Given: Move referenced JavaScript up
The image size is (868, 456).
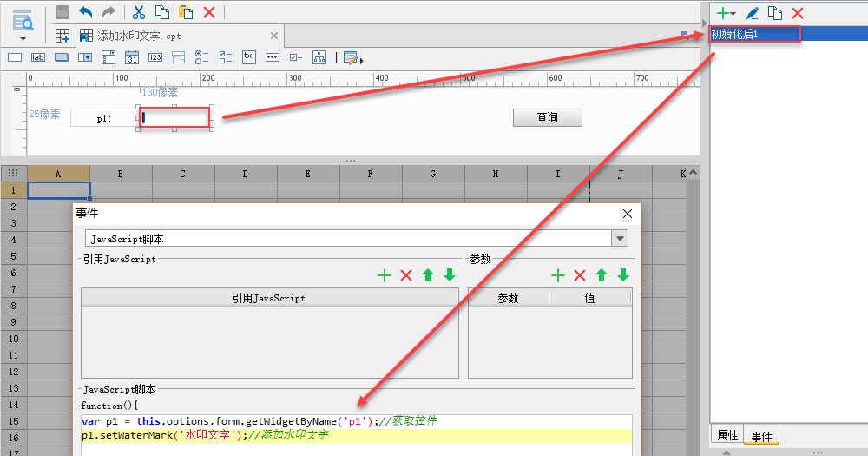Looking at the screenshot, I should (428, 275).
